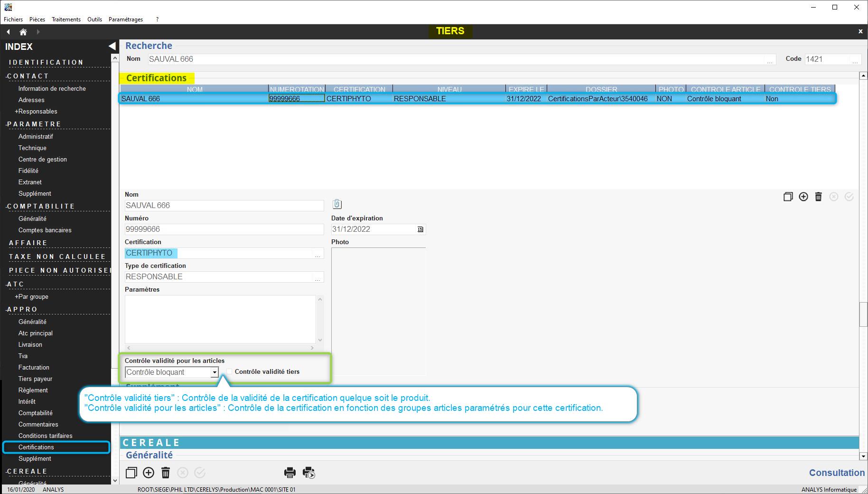Open the Certification lookup ellipsis button

point(317,254)
